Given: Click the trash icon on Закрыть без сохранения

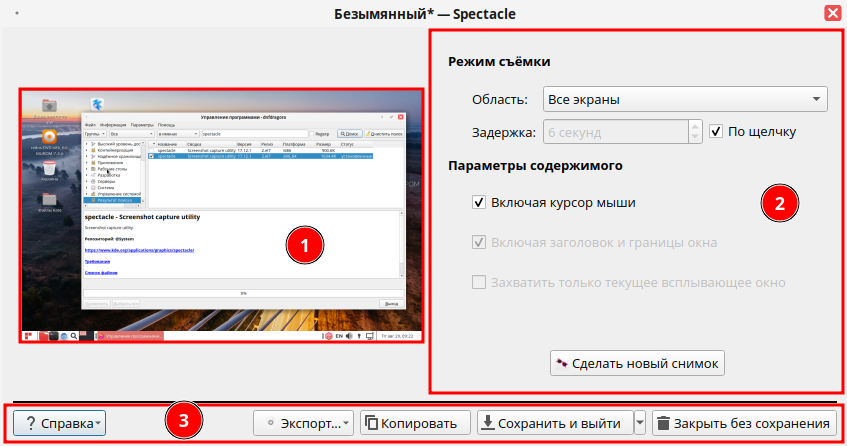Looking at the screenshot, I should 662,423.
